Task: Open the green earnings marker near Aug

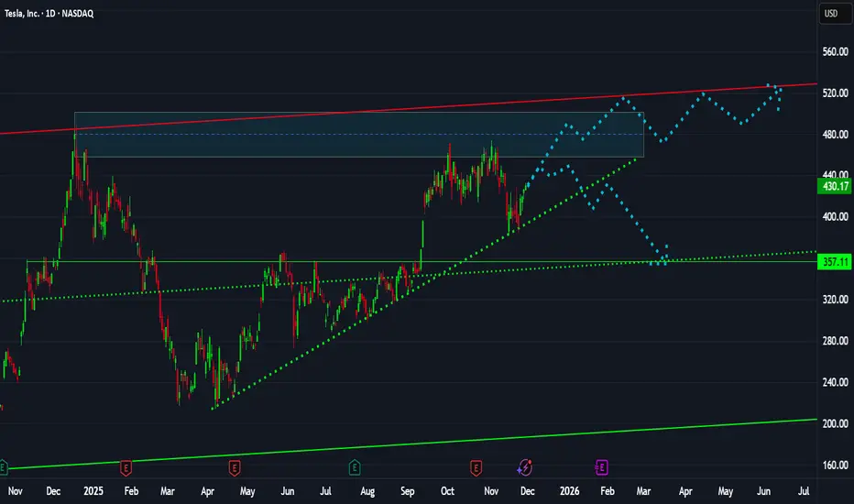Action: coord(355,467)
